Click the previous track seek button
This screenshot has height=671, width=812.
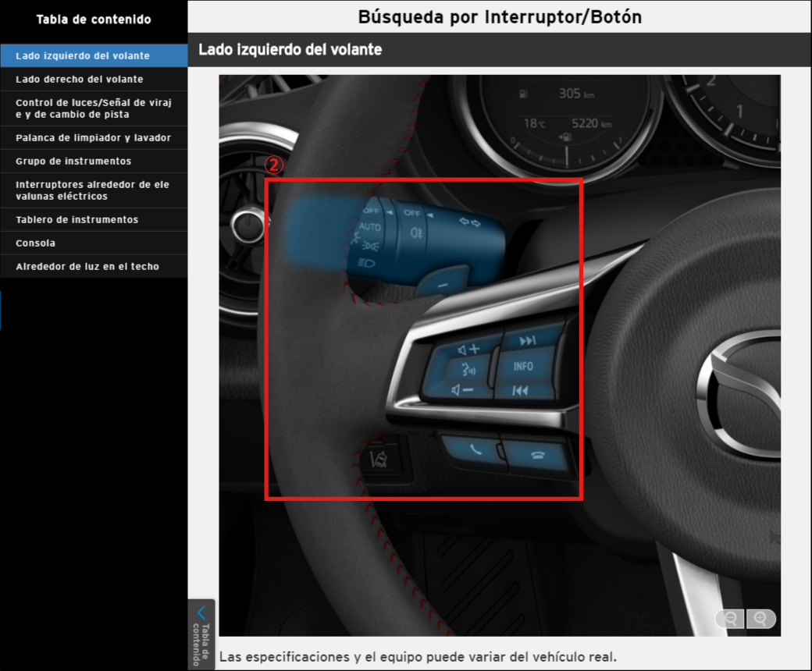coord(520,390)
